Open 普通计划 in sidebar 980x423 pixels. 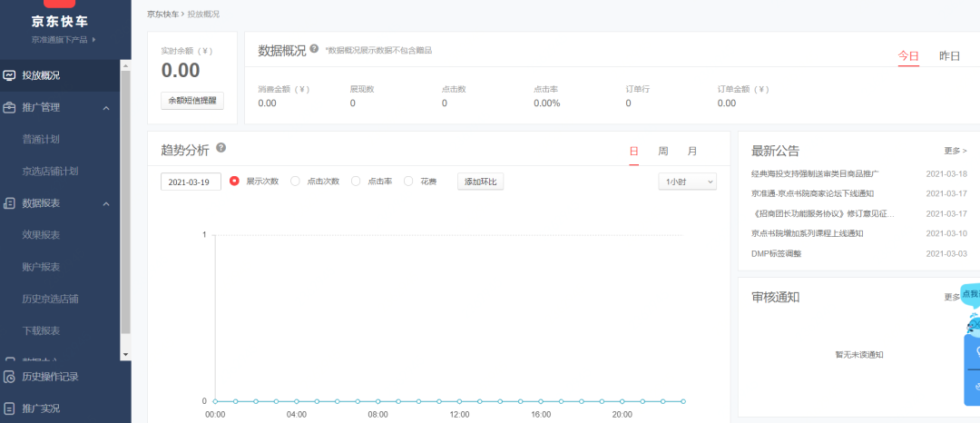coord(41,139)
